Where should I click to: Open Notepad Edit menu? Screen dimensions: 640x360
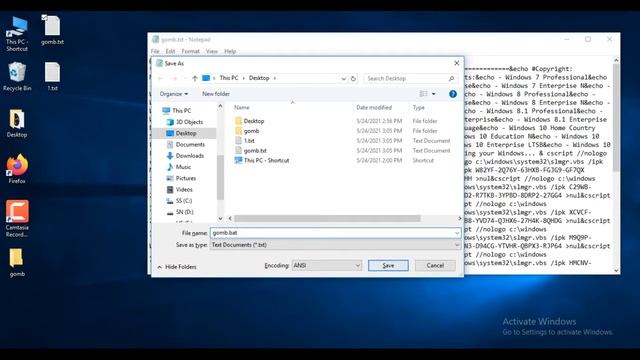click(x=170, y=51)
